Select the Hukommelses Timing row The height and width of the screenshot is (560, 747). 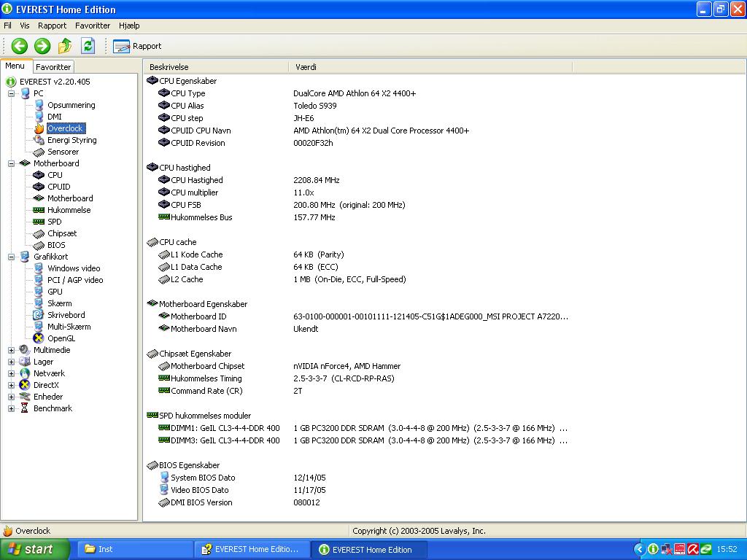click(x=357, y=378)
